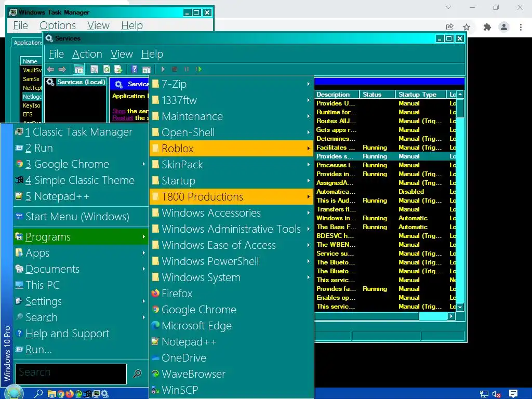Expand the Settings start menu entry
The width and height of the screenshot is (532, 399).
pos(81,301)
